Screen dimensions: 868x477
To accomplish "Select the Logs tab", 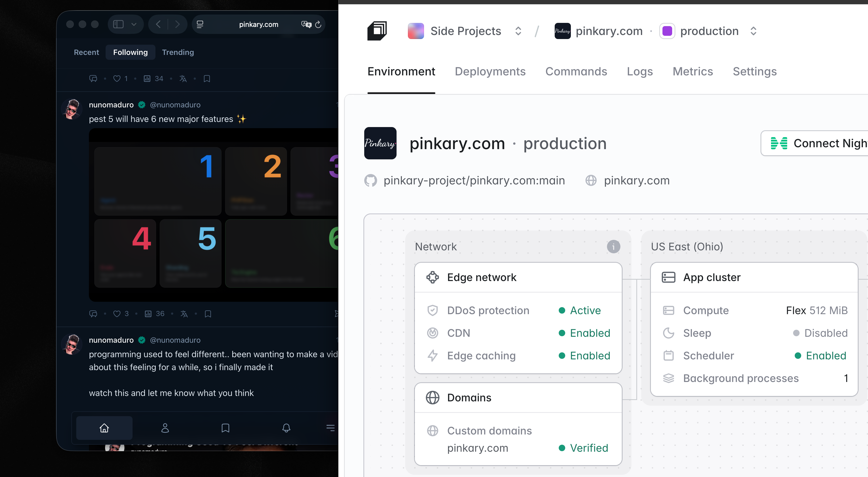I will (640, 71).
